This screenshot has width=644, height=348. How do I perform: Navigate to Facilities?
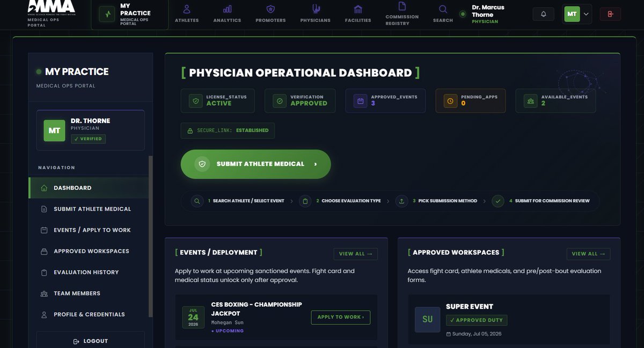(x=358, y=14)
